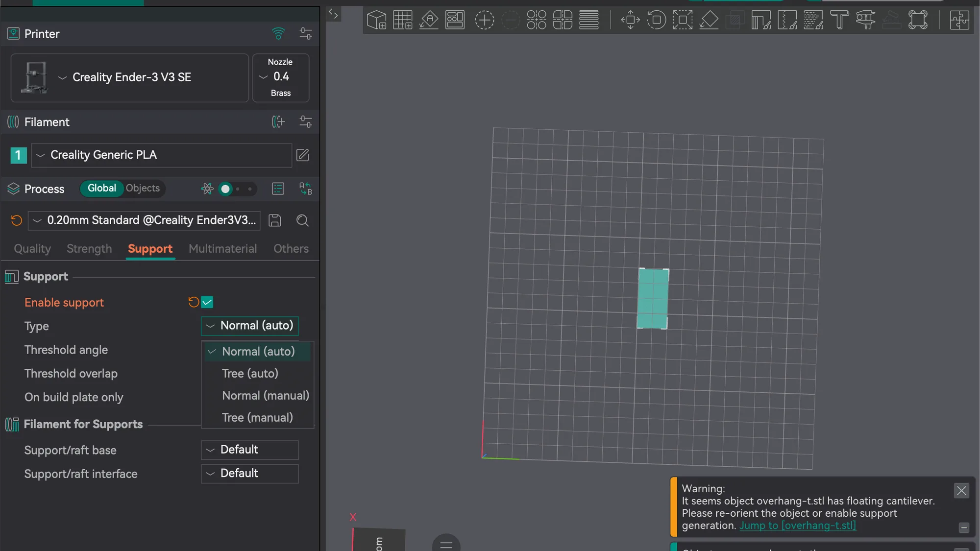Select the Measure caliper tool

(866, 20)
